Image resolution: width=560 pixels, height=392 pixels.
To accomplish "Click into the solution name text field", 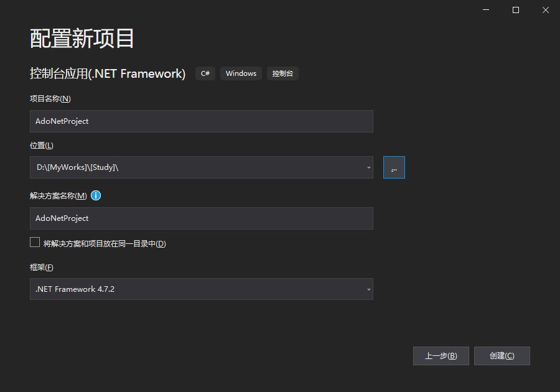I will point(201,218).
